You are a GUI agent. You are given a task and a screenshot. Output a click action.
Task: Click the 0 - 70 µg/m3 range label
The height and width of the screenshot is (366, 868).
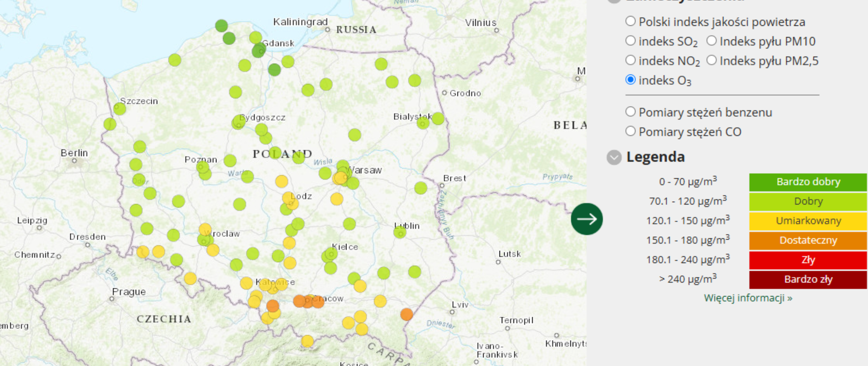(x=688, y=181)
